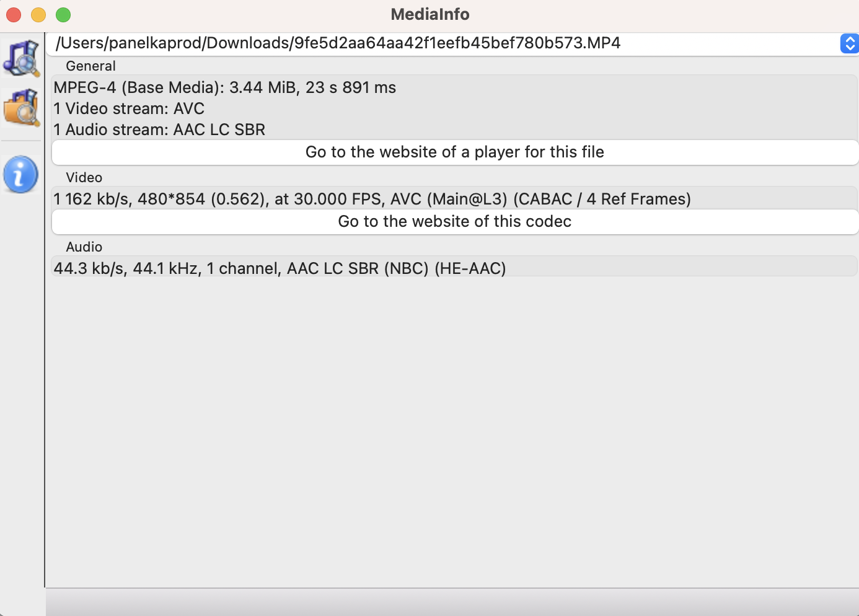Screen dimensions: 859x616
Task: Click the Open File icon in sidebar
Action: tap(22, 57)
